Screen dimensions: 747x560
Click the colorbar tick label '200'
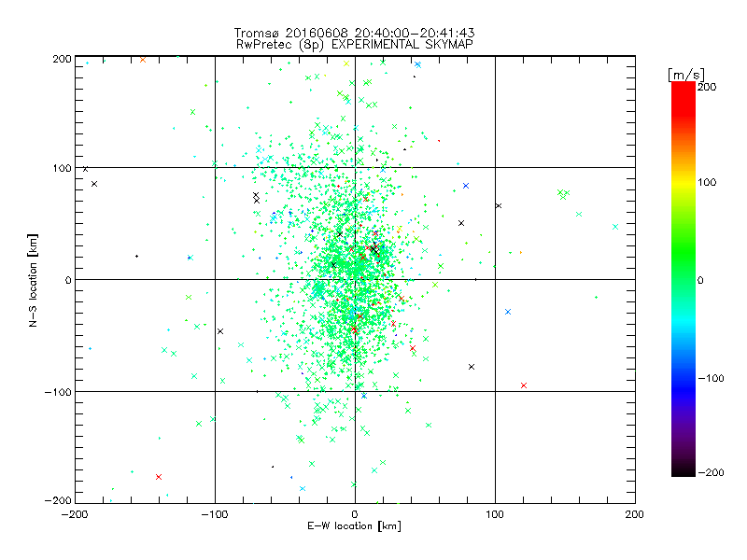click(707, 87)
